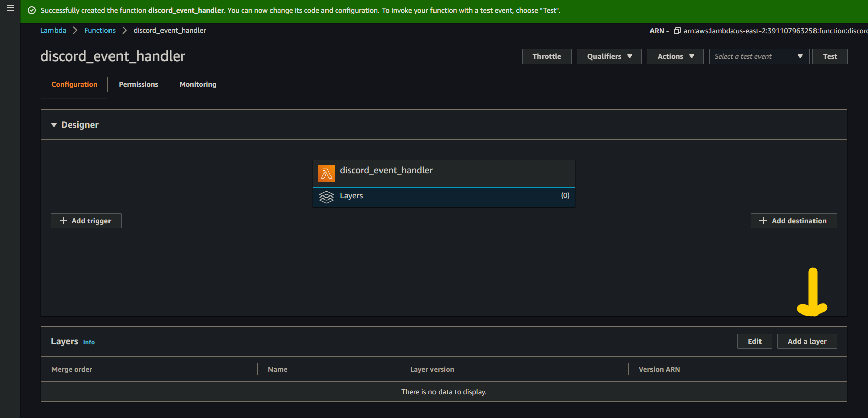
Task: Collapse the Designer section triangle
Action: tap(54, 125)
